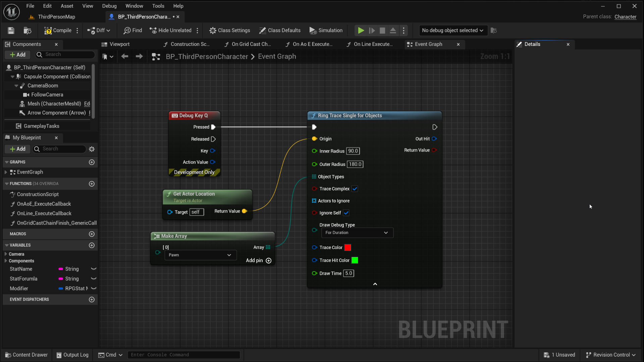Save the current blueprint asset
The width and height of the screenshot is (644, 362).
click(x=11, y=31)
